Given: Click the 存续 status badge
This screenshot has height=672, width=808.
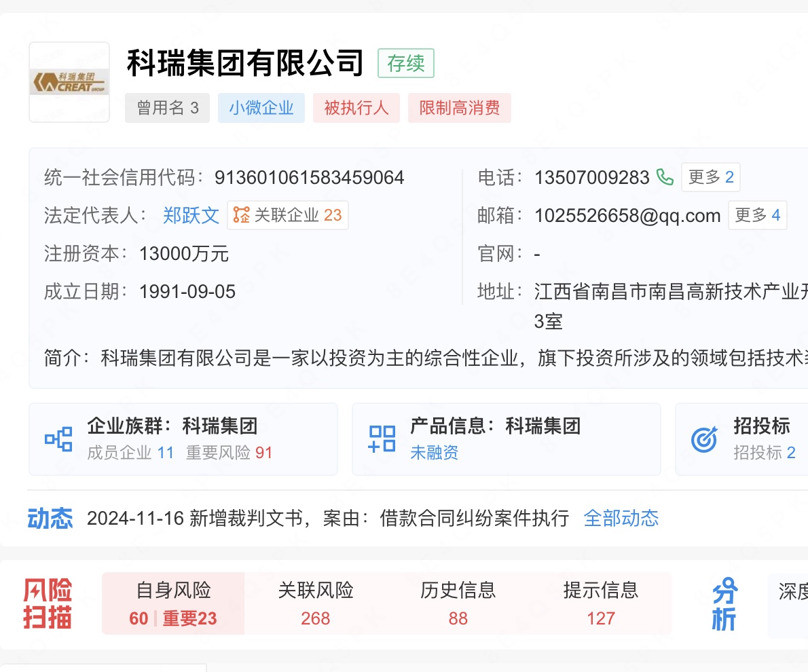Looking at the screenshot, I should pos(406,63).
